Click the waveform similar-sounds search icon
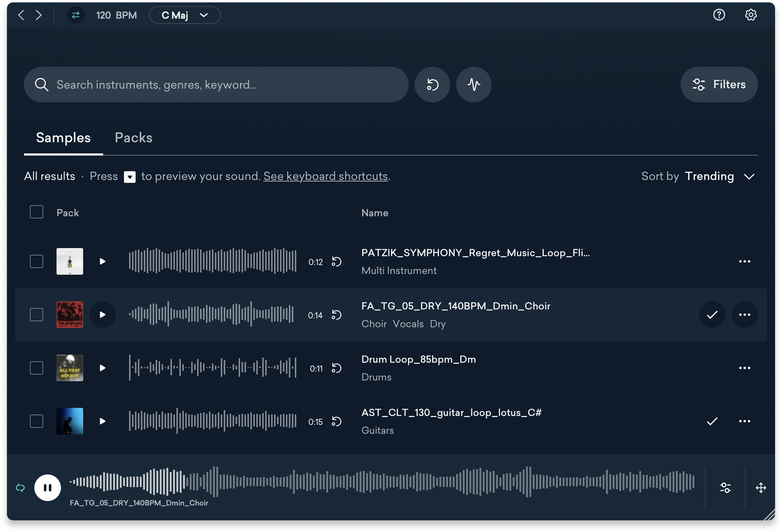The width and height of the screenshot is (782, 532). [x=473, y=84]
